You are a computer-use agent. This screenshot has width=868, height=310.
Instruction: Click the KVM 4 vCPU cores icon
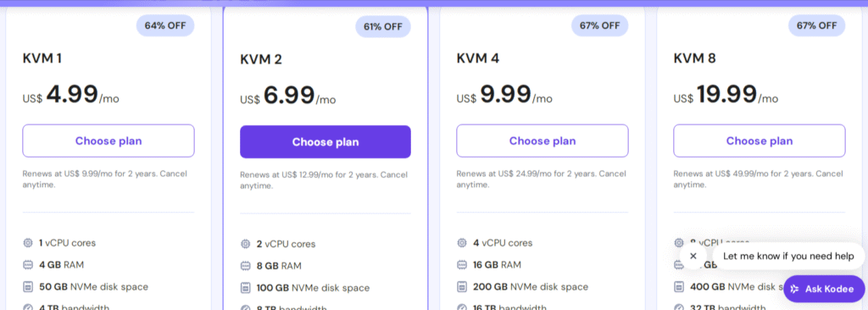pos(462,243)
